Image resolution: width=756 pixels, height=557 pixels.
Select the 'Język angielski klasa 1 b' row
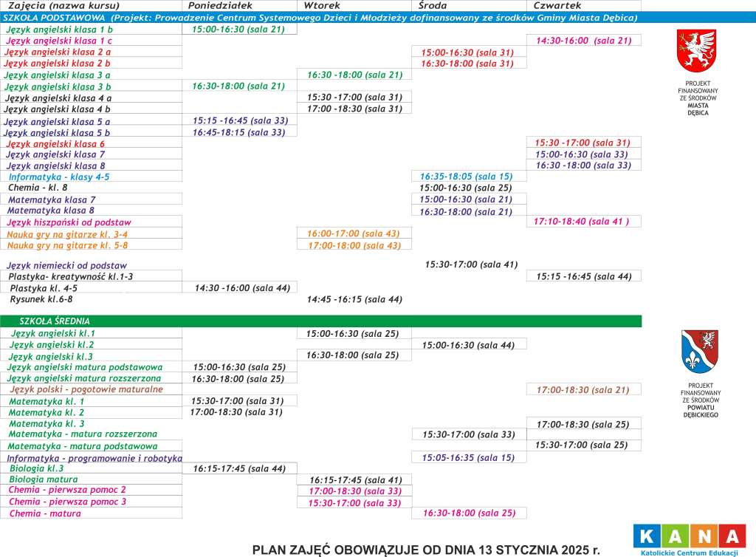[59, 30]
